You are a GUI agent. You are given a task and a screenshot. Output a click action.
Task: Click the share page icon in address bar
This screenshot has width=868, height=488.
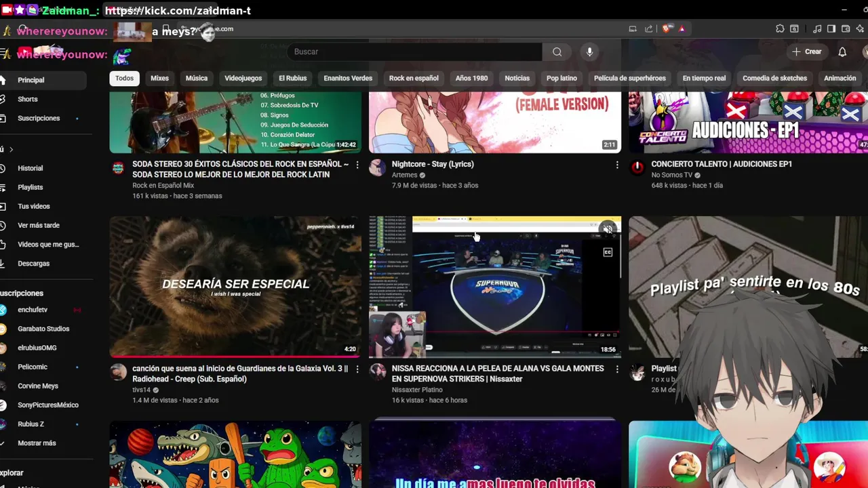649,28
